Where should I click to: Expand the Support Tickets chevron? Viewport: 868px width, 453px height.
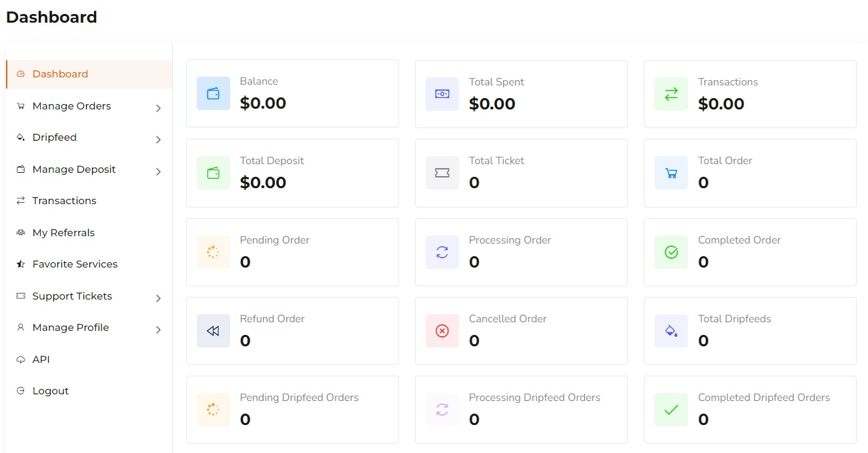tap(158, 298)
